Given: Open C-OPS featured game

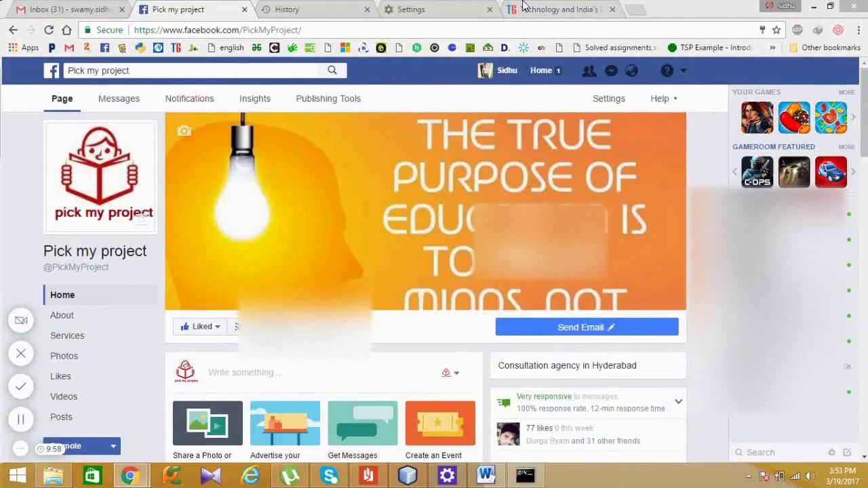Looking at the screenshot, I should pyautogui.click(x=757, y=172).
